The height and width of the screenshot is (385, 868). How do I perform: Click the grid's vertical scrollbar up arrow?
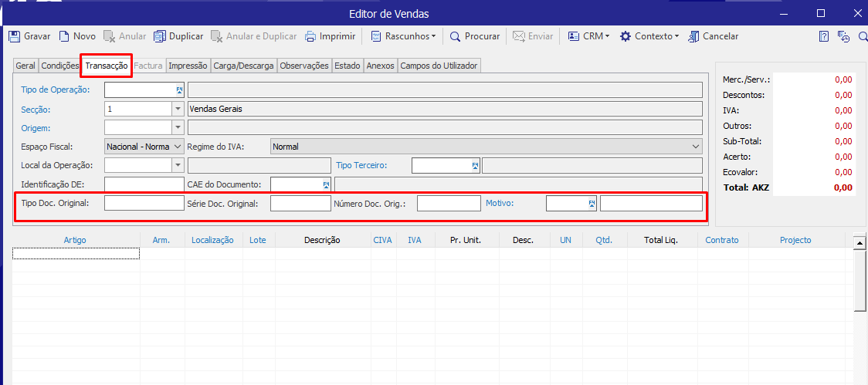(x=859, y=242)
